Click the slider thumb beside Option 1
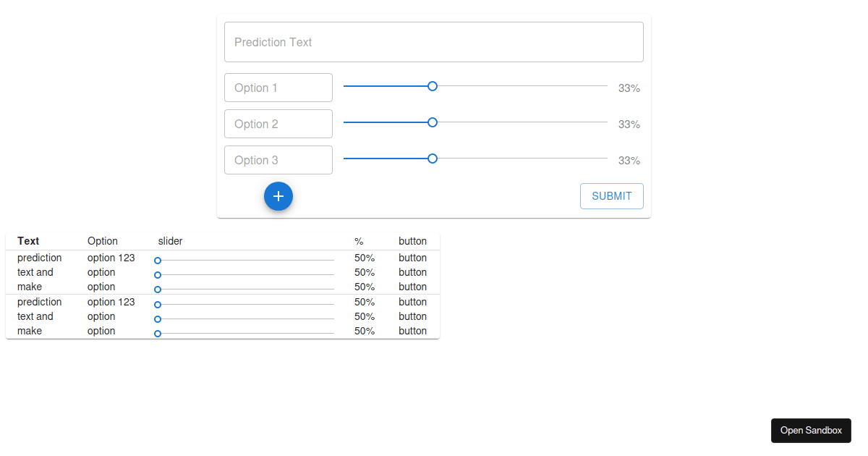 [433, 86]
